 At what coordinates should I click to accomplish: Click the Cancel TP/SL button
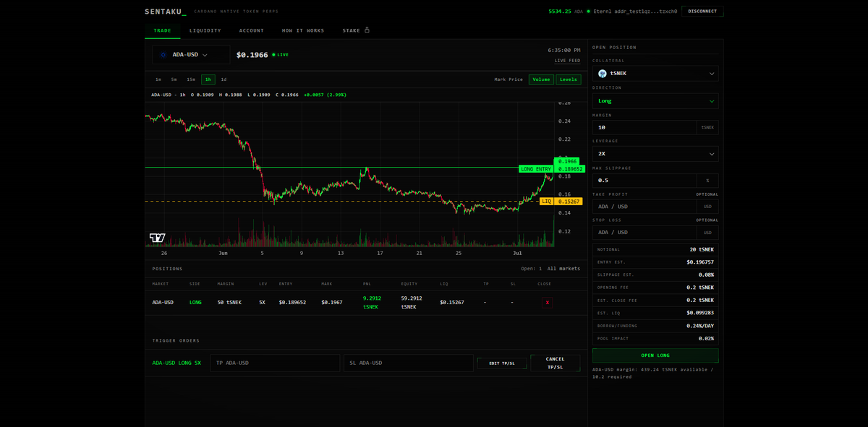[555, 363]
